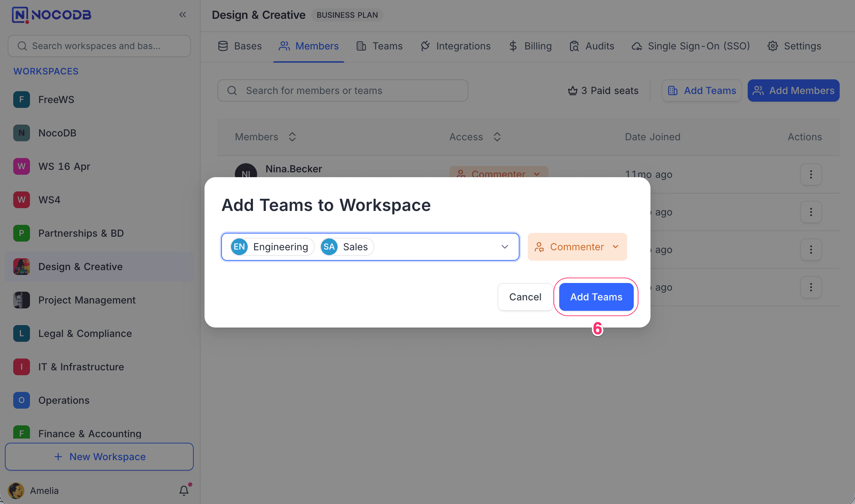Image resolution: width=855 pixels, height=504 pixels.
Task: Open the team selection dropdown arrow
Action: coord(504,247)
